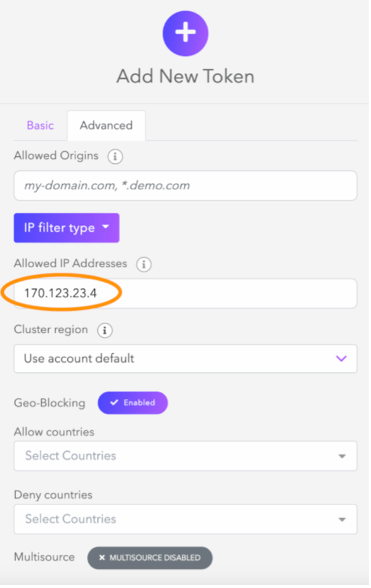Click the checkmark icon on Enabled badge
Image resolution: width=371 pixels, height=588 pixels.
pos(112,403)
